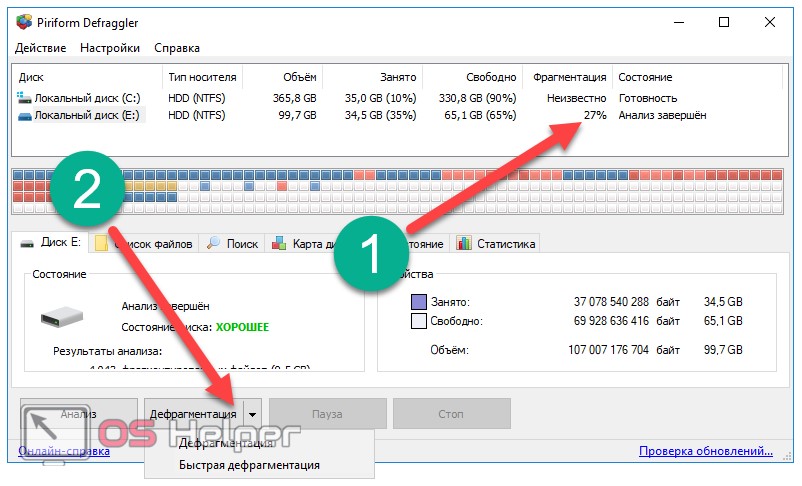Click the white Свободно color swatch
This screenshot has width=802, height=486.
419,321
